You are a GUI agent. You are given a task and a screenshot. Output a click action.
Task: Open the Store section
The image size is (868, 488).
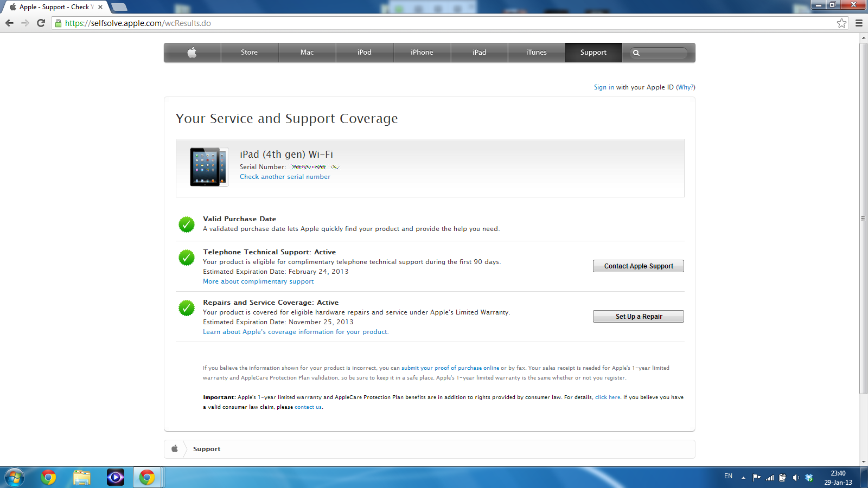[250, 53]
